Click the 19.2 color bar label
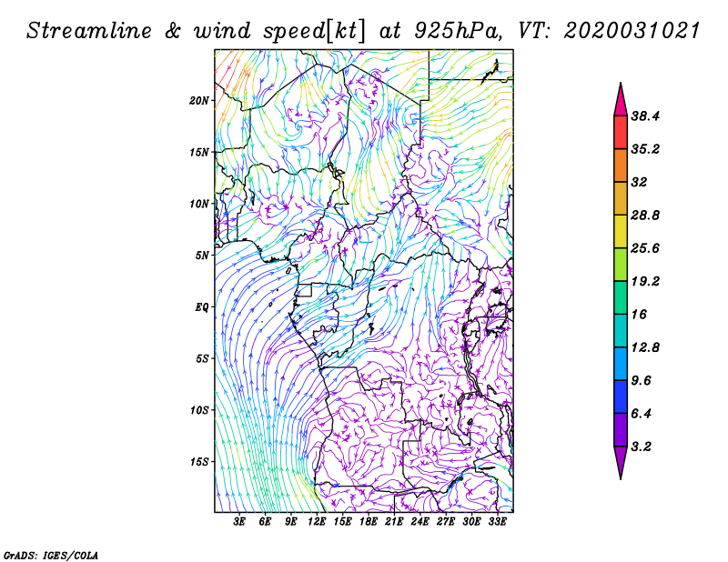 (645, 281)
